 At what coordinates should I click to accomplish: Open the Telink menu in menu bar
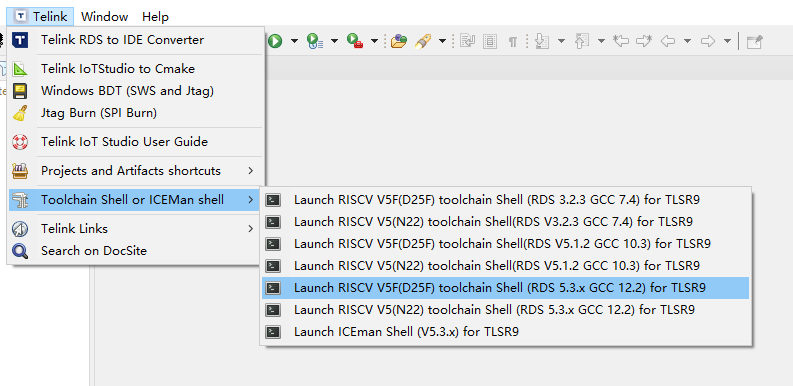click(40, 17)
